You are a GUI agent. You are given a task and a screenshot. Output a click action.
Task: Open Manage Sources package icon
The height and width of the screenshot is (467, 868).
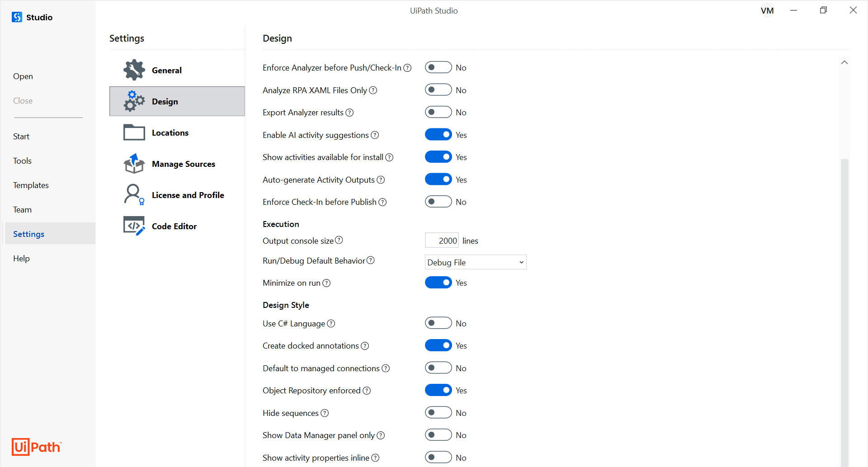(134, 164)
